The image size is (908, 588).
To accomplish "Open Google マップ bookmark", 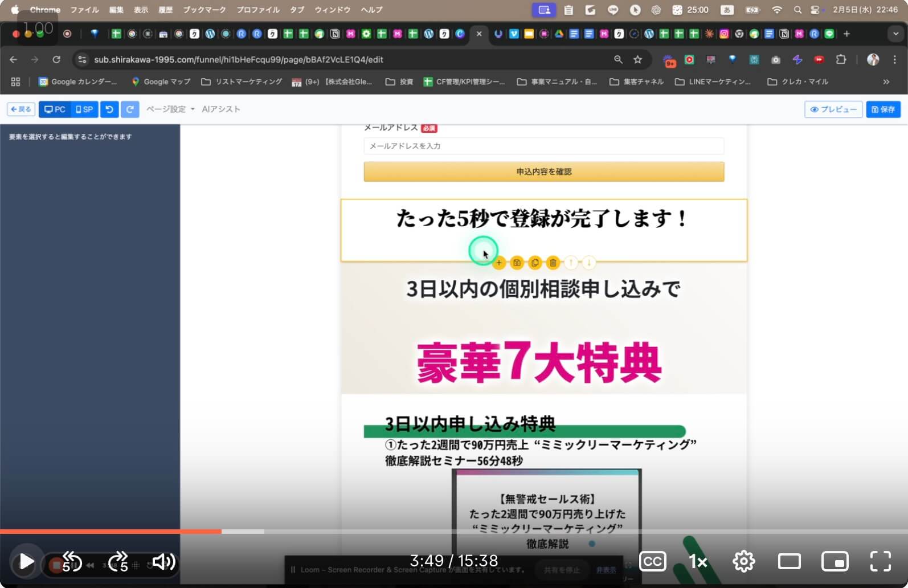I will (x=161, y=82).
